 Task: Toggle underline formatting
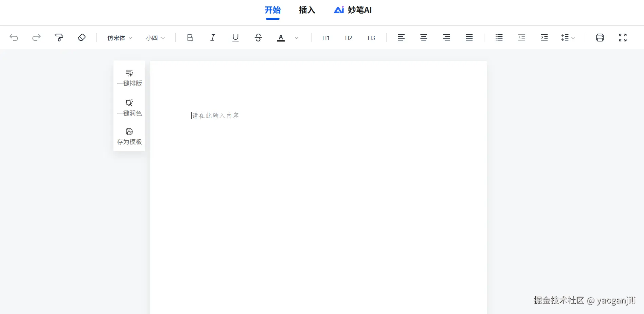(x=235, y=38)
